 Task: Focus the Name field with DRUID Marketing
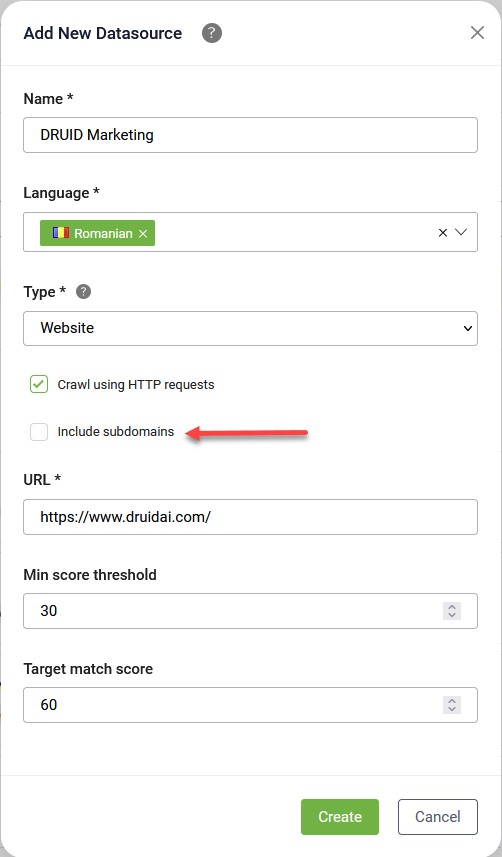click(x=250, y=135)
